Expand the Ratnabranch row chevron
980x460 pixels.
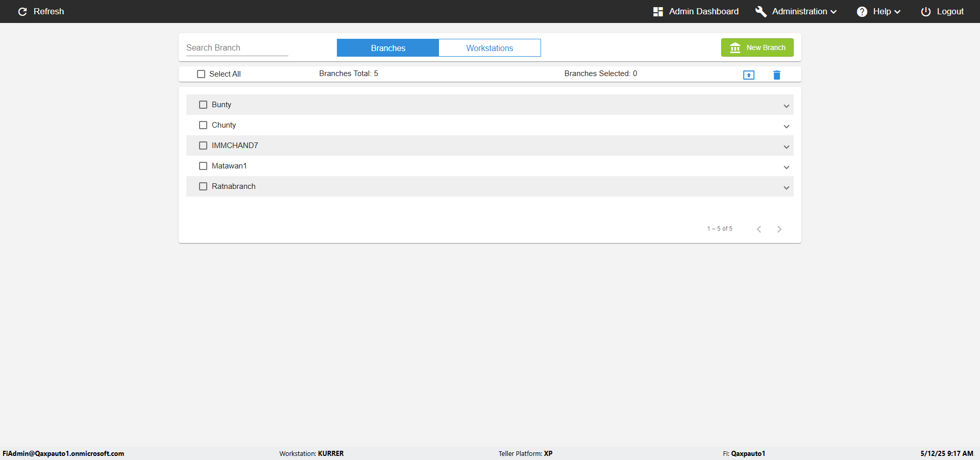point(787,188)
